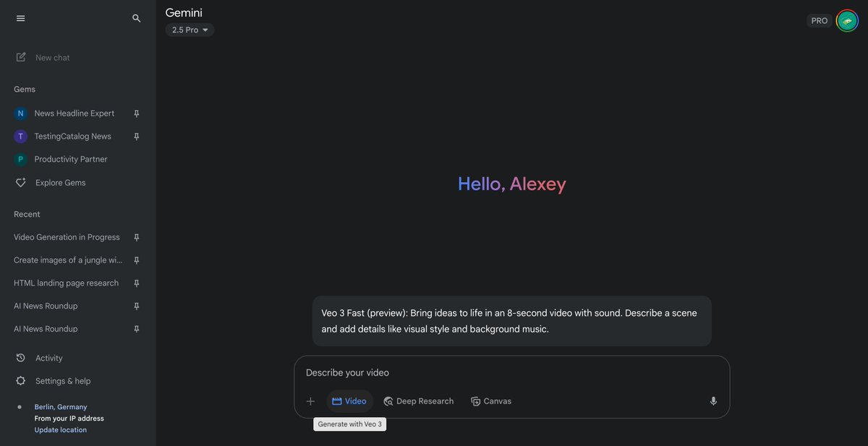Unpin HTML landing page research chat
This screenshot has width=868, height=446.
coord(137,283)
